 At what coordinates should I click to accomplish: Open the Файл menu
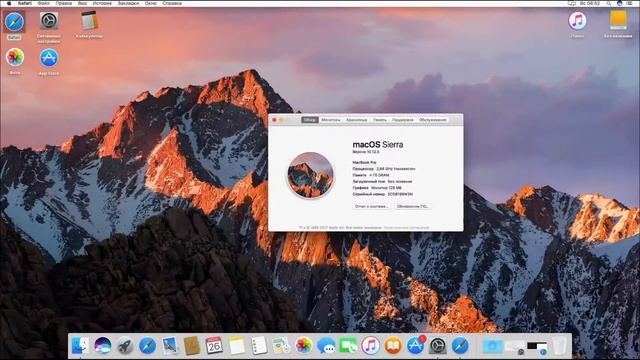click(44, 3)
